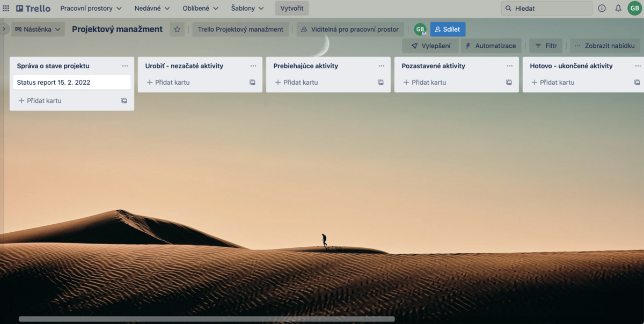This screenshot has height=324, width=644.
Task: Click the Vytvořit button
Action: (x=291, y=8)
